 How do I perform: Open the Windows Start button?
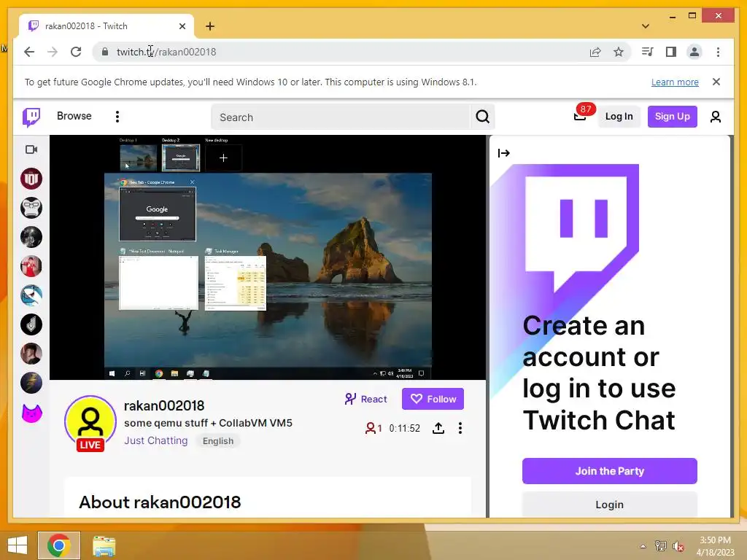point(18,545)
